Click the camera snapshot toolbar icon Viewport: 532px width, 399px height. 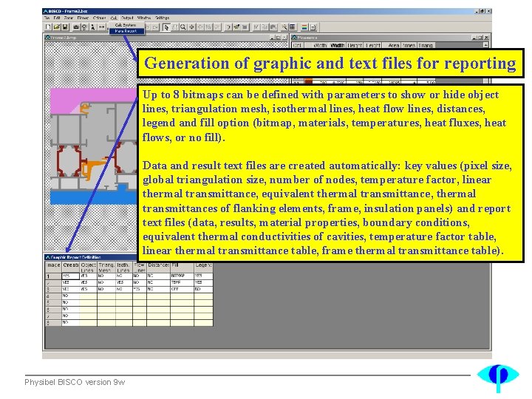76,27
